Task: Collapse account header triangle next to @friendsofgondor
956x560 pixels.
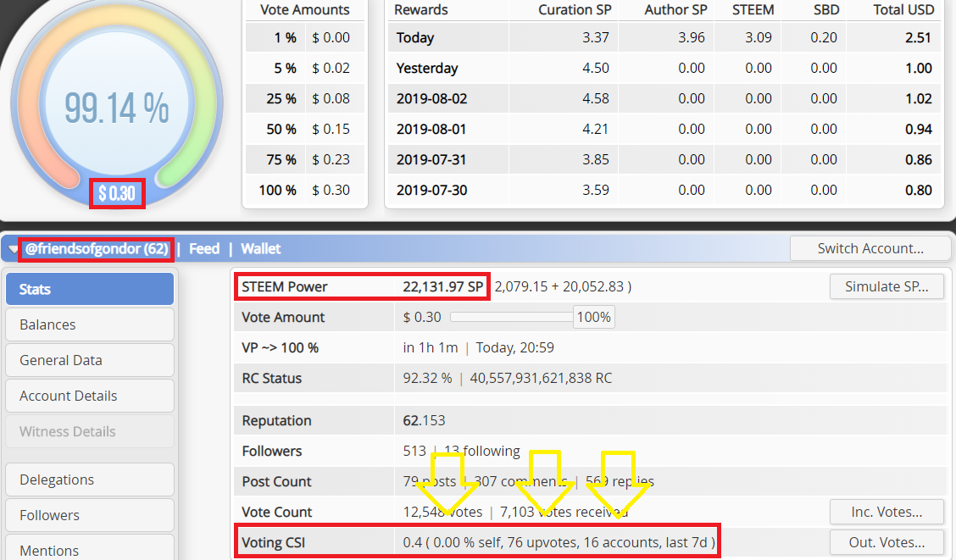Action: click(13, 249)
